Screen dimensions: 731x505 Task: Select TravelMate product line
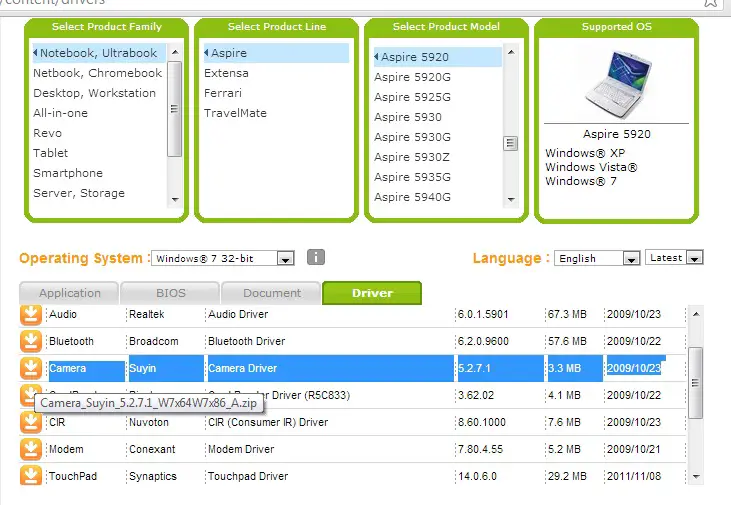point(235,113)
